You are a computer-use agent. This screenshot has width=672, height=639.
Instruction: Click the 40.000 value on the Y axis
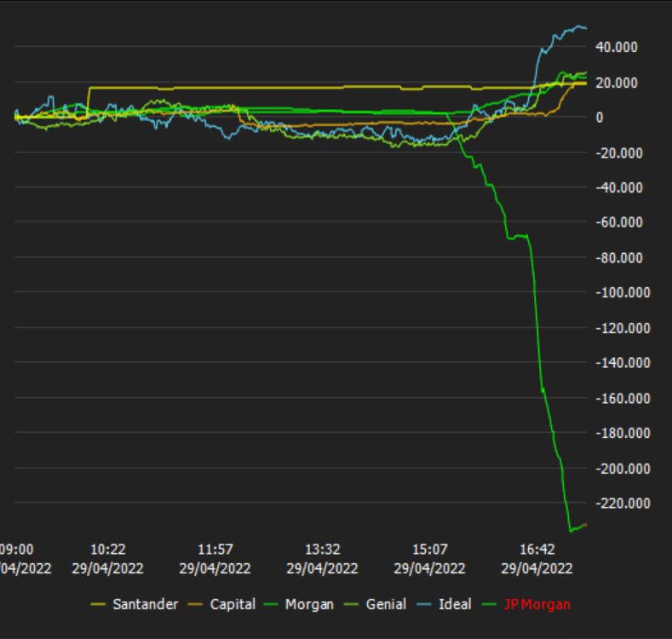pyautogui.click(x=621, y=47)
